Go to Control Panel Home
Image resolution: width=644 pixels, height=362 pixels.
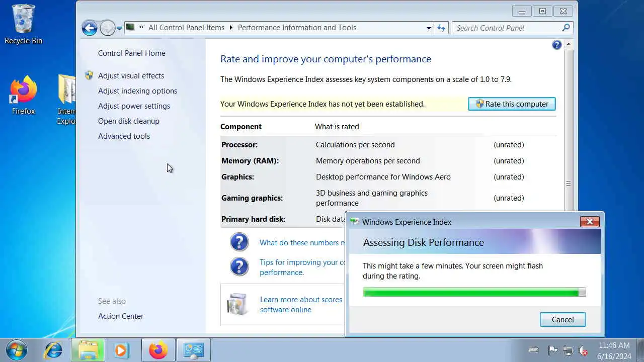[x=131, y=53]
